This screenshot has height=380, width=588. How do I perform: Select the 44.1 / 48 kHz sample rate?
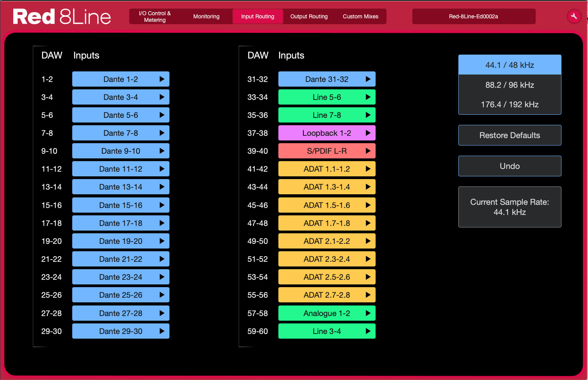[x=510, y=65]
